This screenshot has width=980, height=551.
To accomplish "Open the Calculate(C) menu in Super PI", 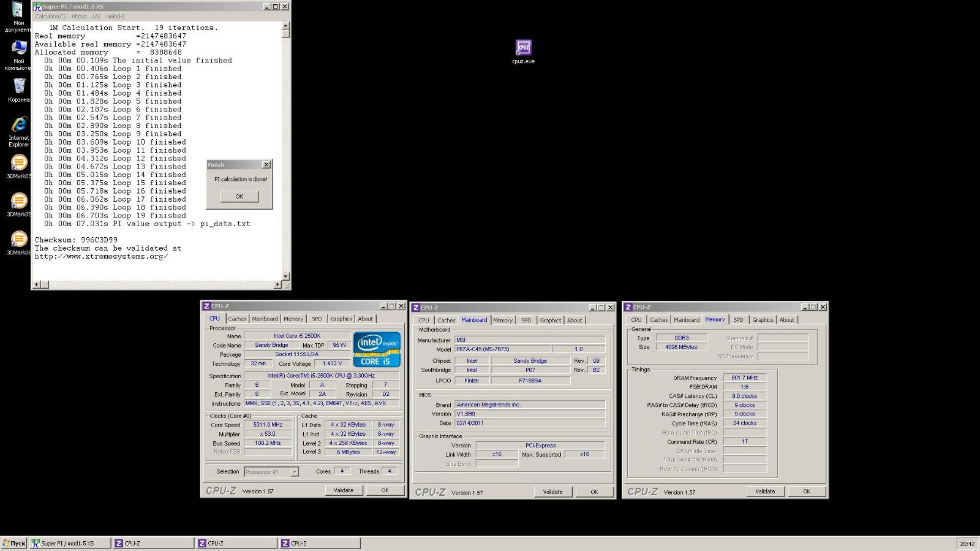I will 50,17.
